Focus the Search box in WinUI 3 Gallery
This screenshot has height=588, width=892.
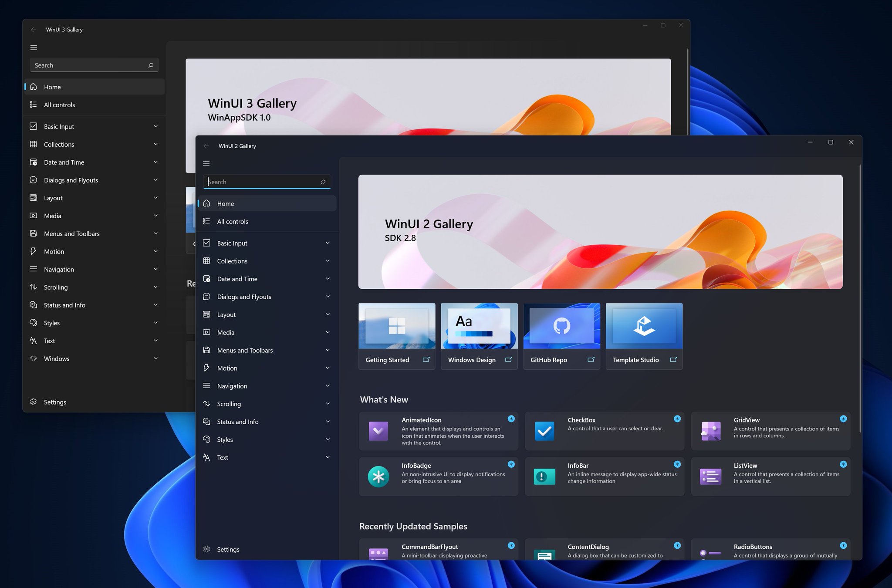pos(87,65)
